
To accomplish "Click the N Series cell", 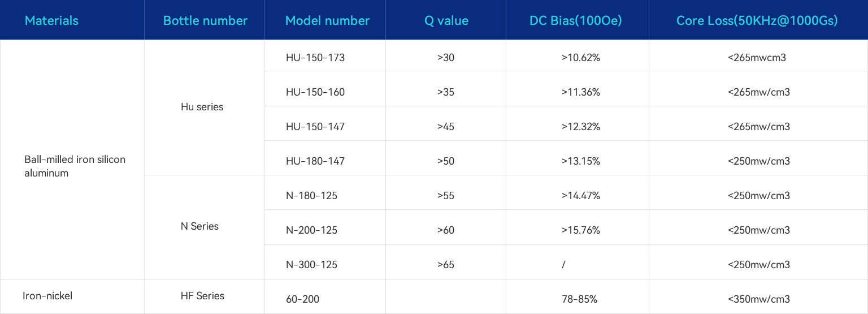I will point(199,226).
